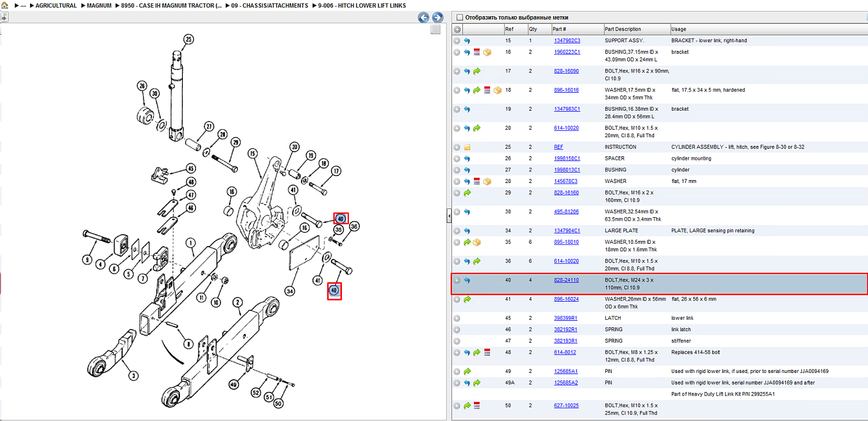
Task: Go to the home icon in breadcrumb
Action: point(4,5)
